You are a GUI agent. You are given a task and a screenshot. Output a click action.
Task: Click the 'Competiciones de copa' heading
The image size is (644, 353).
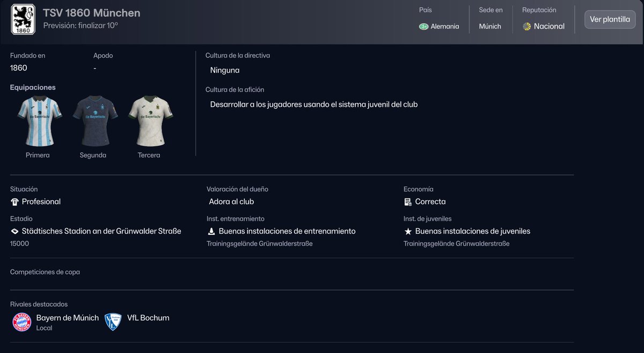coord(45,272)
